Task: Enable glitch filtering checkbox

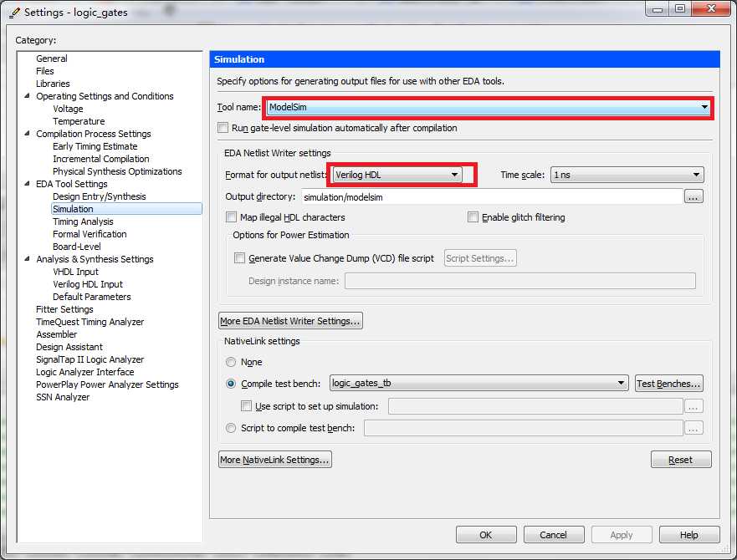Action: pos(473,217)
